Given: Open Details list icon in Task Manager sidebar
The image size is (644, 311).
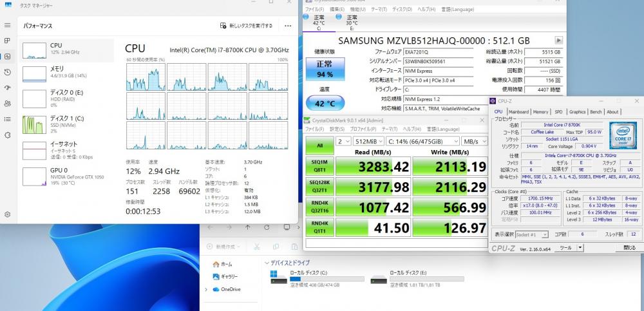Looking at the screenshot, I should 7,119.
